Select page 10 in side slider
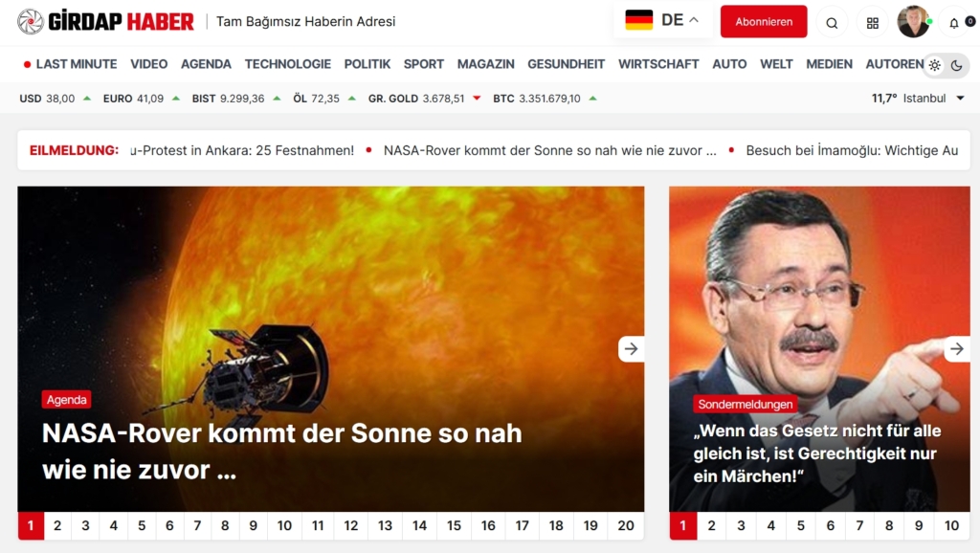980x553 pixels. 951,525
